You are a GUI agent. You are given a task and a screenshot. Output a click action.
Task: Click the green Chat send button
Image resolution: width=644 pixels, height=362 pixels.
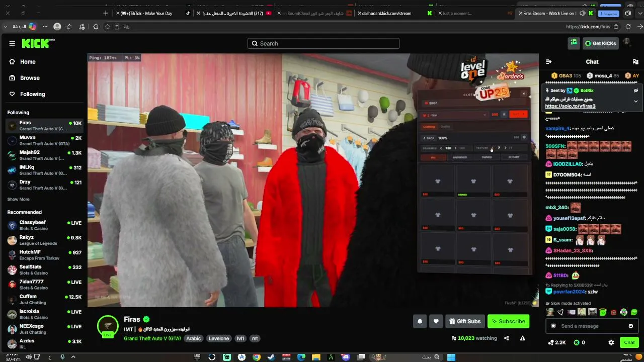coord(629,342)
